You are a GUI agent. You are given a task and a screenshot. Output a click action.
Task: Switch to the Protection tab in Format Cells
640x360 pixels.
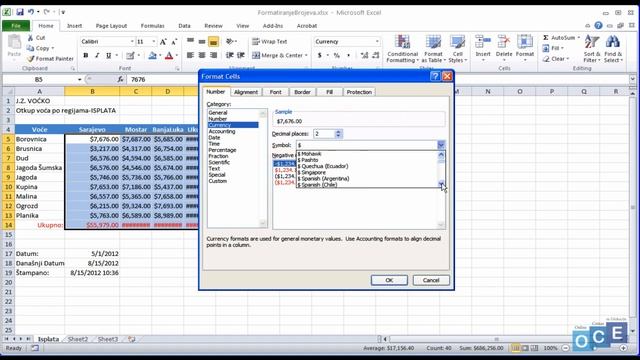(359, 92)
